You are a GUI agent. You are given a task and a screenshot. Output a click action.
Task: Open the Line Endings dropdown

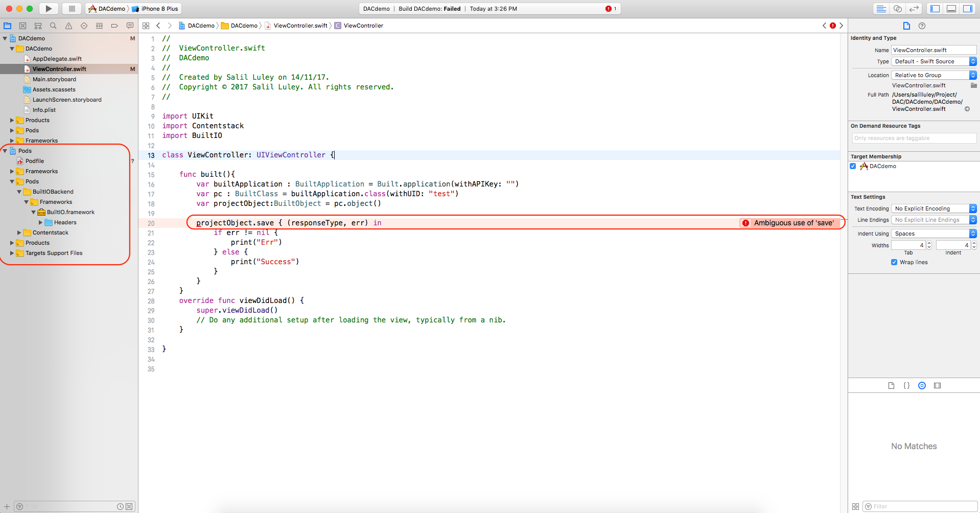point(934,220)
